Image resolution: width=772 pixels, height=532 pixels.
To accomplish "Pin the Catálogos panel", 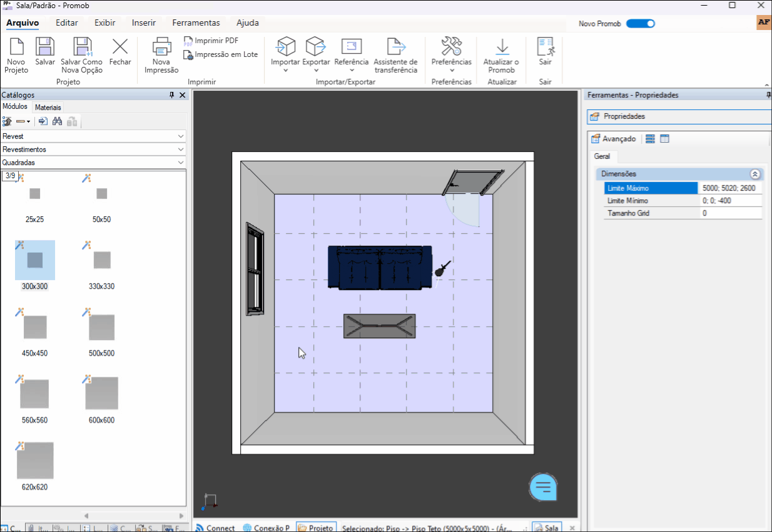I will click(x=172, y=95).
